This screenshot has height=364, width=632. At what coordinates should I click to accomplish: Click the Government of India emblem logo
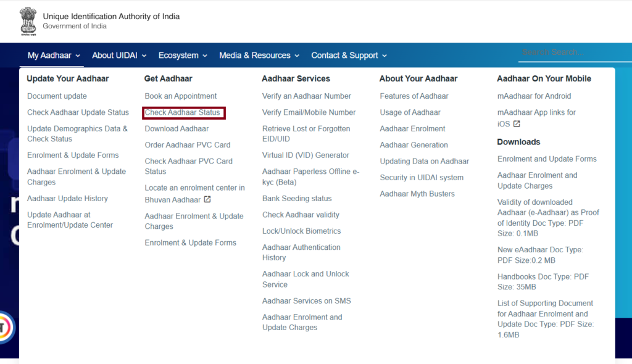[x=28, y=22]
